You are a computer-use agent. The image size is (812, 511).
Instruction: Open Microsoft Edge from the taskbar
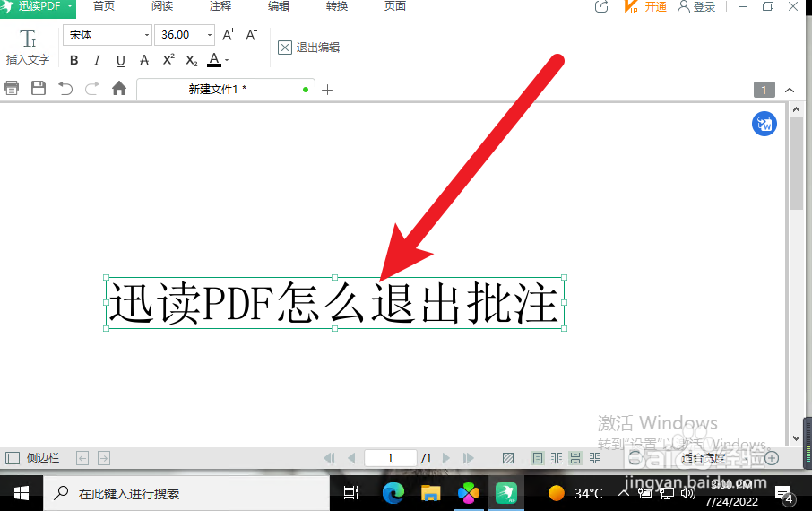click(393, 493)
